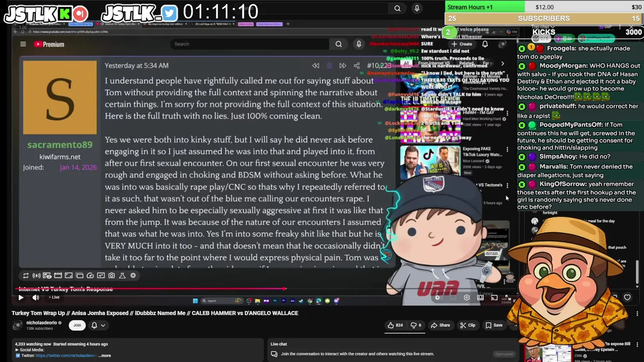Viewport: 644px width, 362px height.
Task: Open the nicholasdeorio channel name
Action: click(41, 323)
